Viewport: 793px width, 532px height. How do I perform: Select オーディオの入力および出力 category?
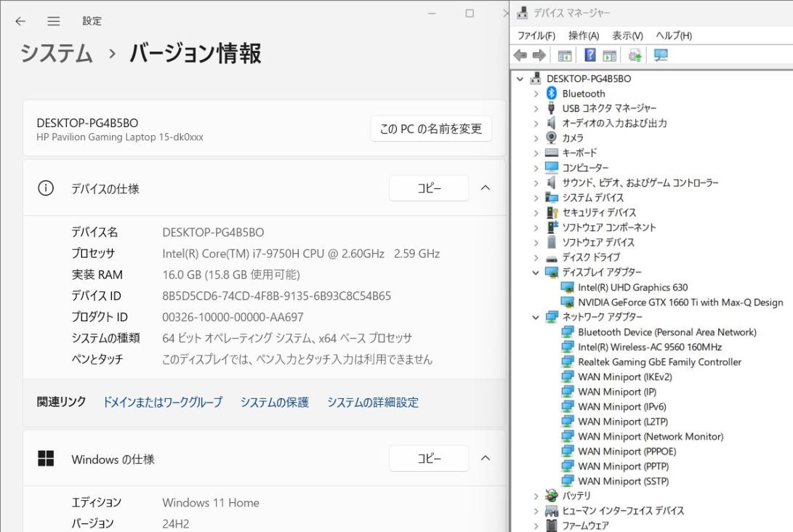(614, 123)
